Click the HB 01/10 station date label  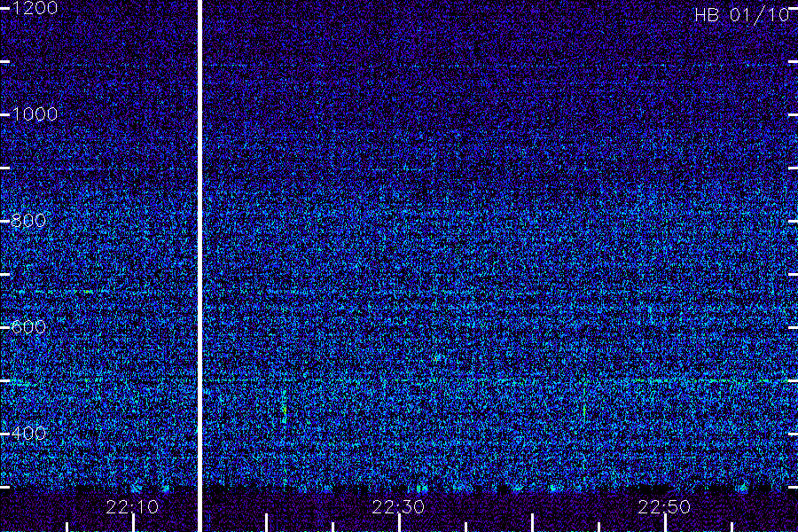742,15
